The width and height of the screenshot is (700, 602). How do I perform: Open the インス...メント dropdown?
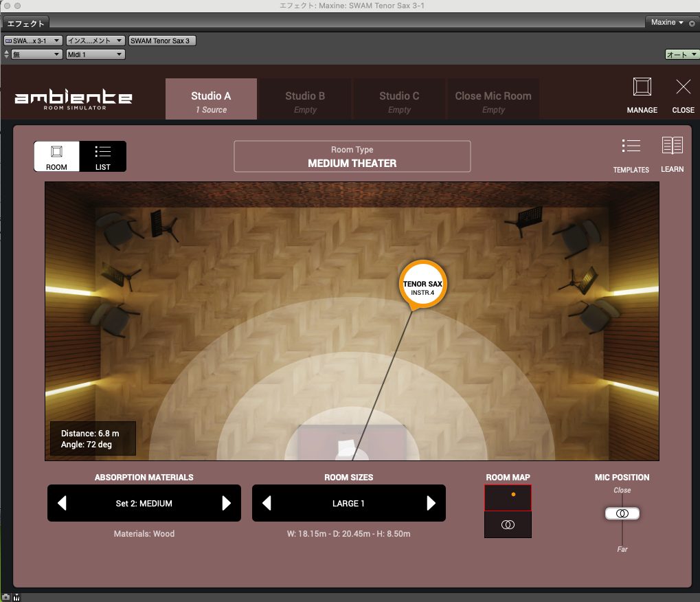[95, 41]
